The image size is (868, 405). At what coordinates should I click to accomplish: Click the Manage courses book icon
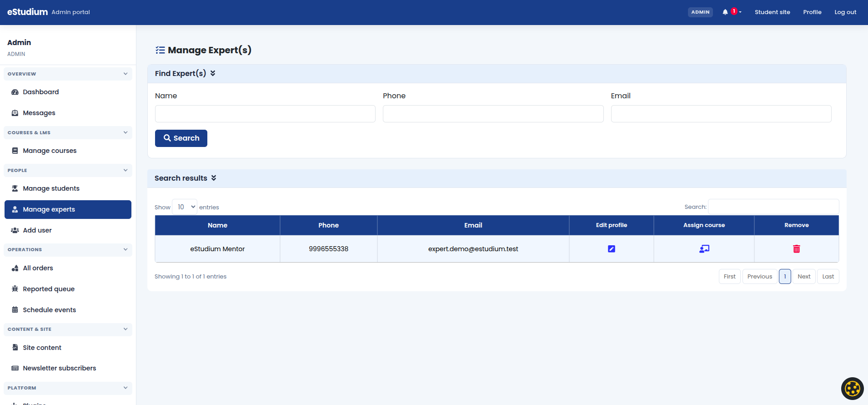pyautogui.click(x=15, y=151)
